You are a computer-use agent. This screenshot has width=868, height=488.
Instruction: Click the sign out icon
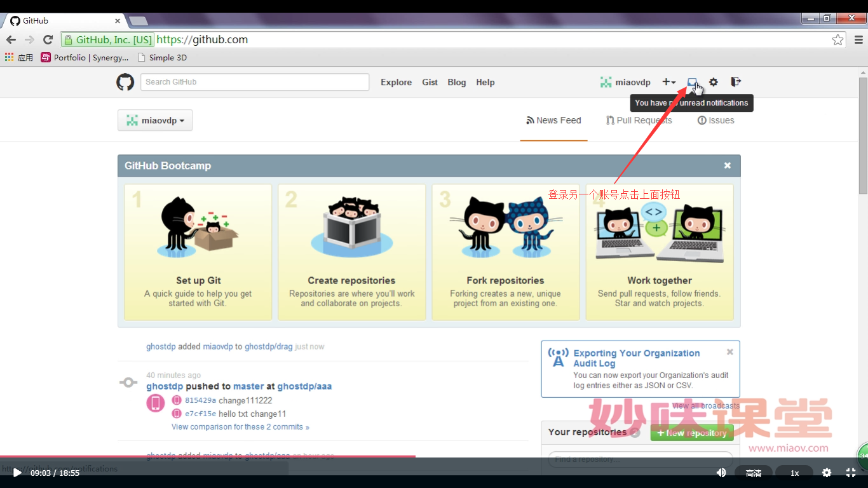[x=736, y=82]
